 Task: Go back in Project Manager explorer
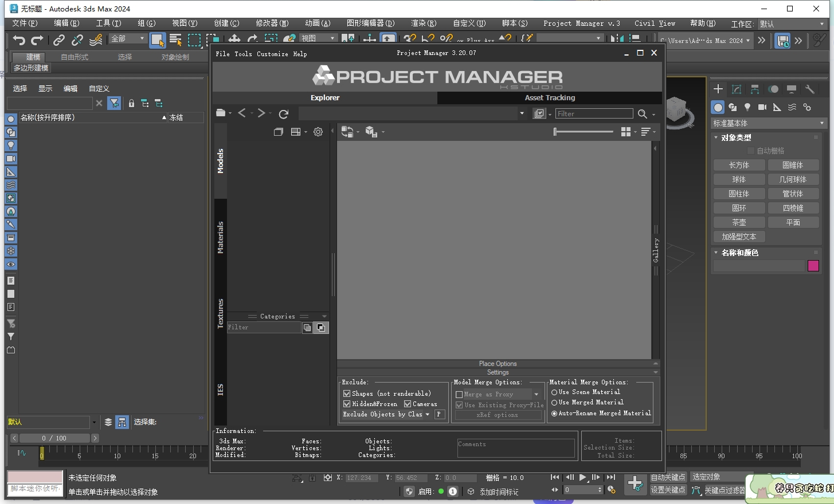242,113
